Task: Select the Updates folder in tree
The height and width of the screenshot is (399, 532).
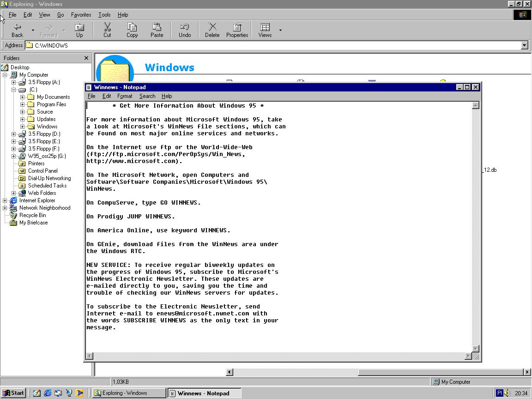Action: point(46,119)
